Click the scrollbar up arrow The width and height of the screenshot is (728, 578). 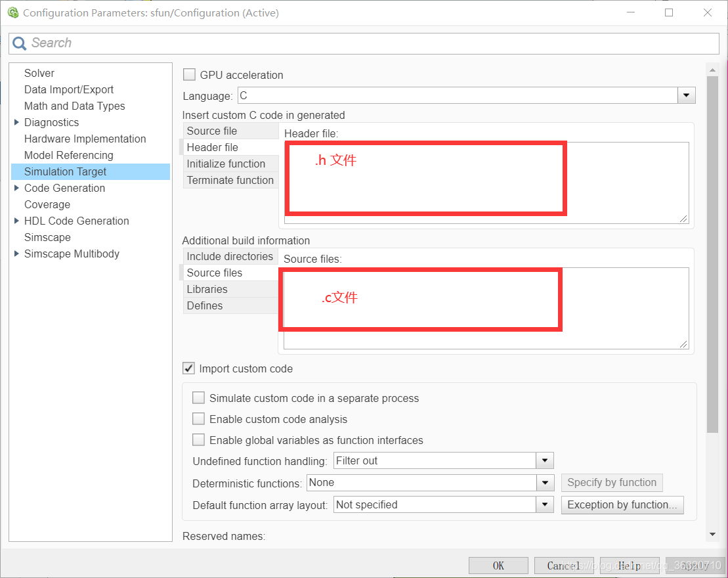coord(712,70)
